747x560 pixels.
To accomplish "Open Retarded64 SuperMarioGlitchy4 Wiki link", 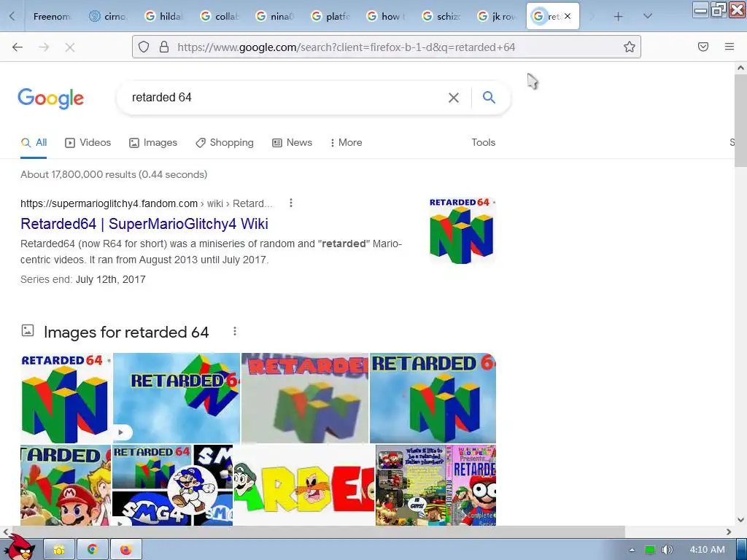I will (144, 224).
